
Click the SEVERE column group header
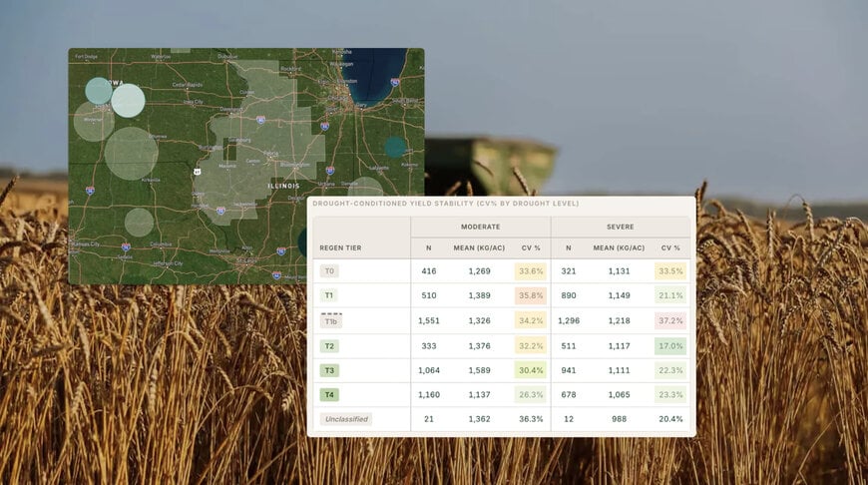[x=620, y=227]
